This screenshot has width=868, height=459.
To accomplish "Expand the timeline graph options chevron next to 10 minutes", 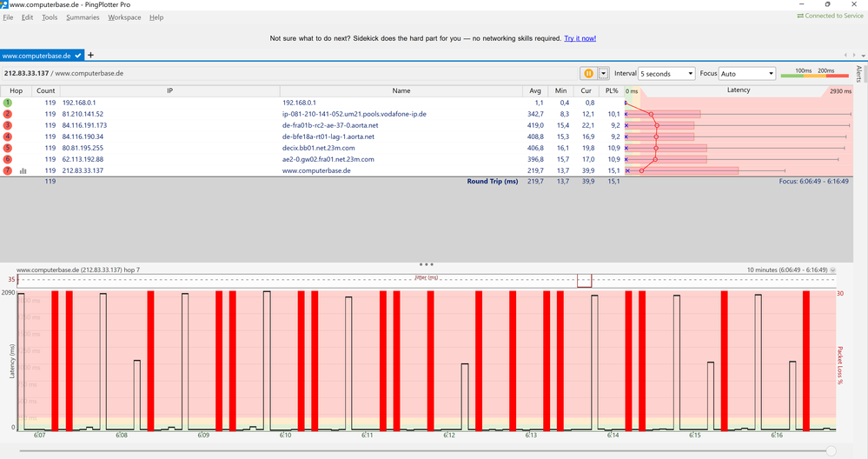I will click(832, 270).
